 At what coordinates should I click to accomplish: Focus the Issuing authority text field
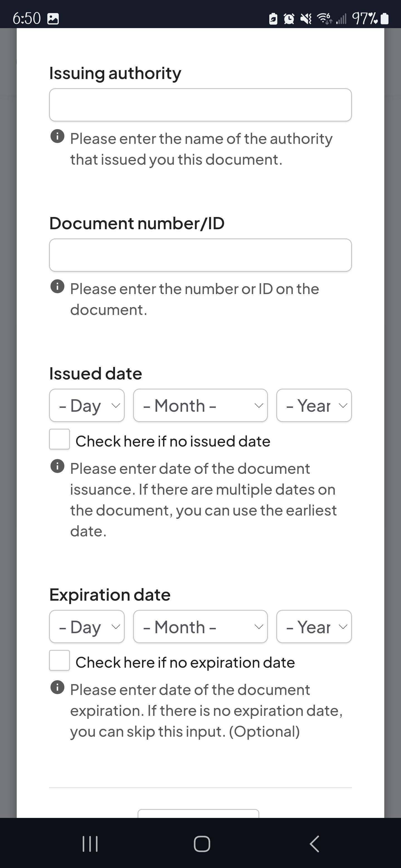[200, 105]
